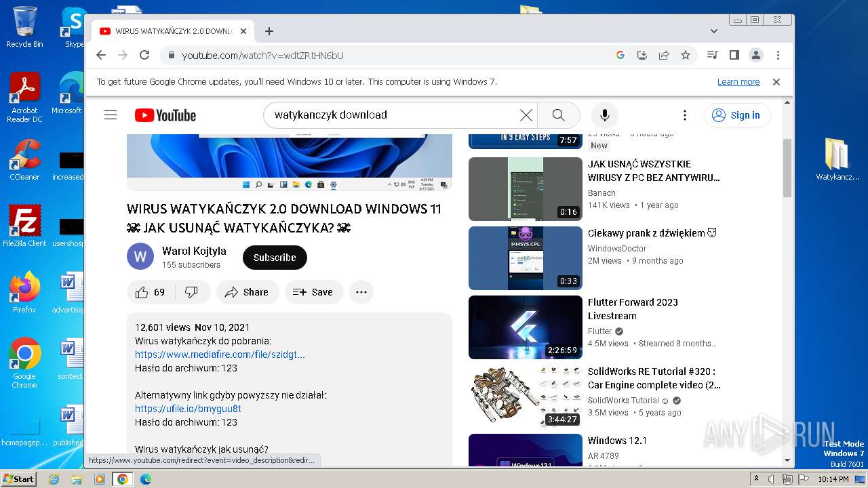The height and width of the screenshot is (488, 868).
Task: Share the video
Action: pos(248,292)
